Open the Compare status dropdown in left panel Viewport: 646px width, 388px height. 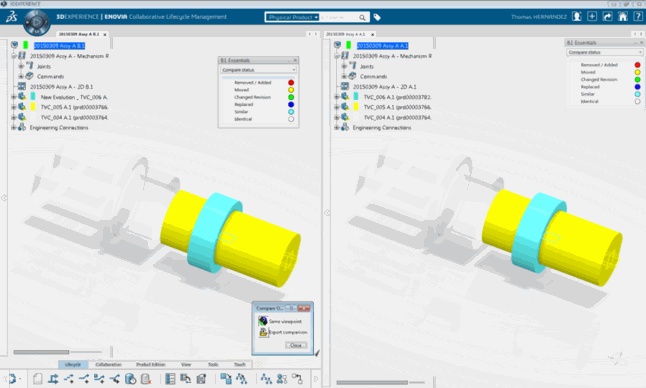point(258,70)
